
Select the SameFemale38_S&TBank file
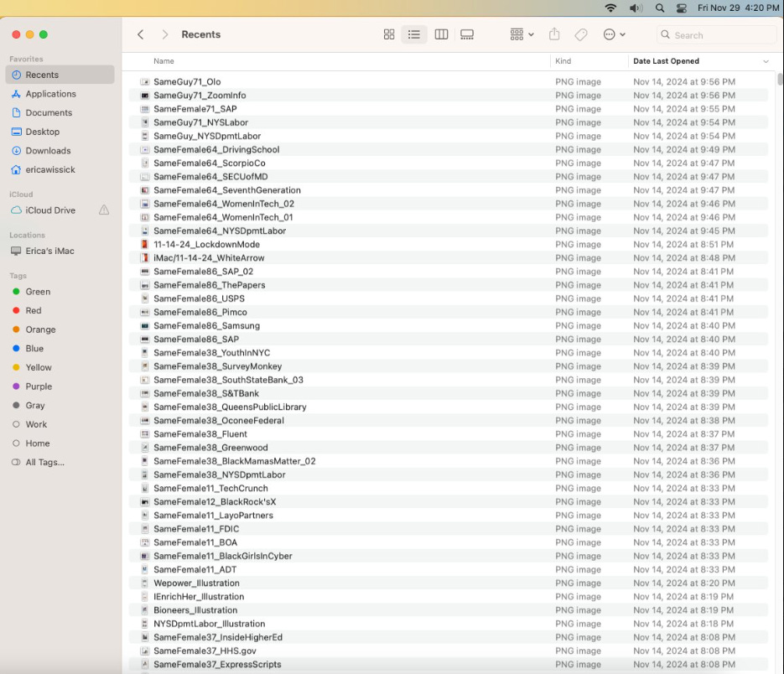pyautogui.click(x=449, y=393)
